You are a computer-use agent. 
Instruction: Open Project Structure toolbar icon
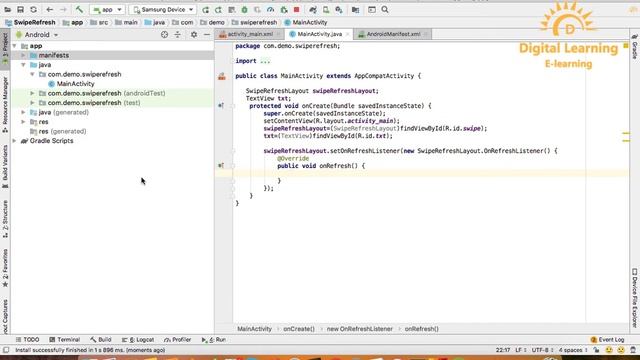tap(356, 9)
